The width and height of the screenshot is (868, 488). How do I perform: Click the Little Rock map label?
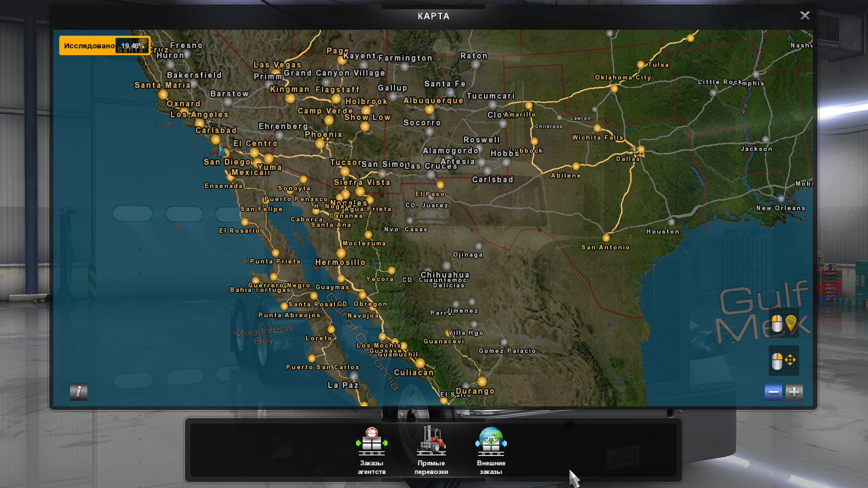coord(720,82)
